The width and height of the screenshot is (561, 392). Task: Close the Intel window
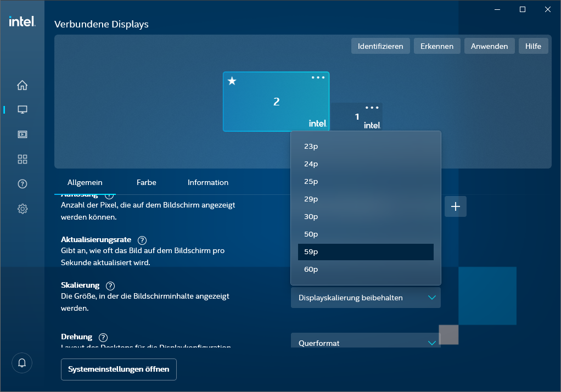547,10
